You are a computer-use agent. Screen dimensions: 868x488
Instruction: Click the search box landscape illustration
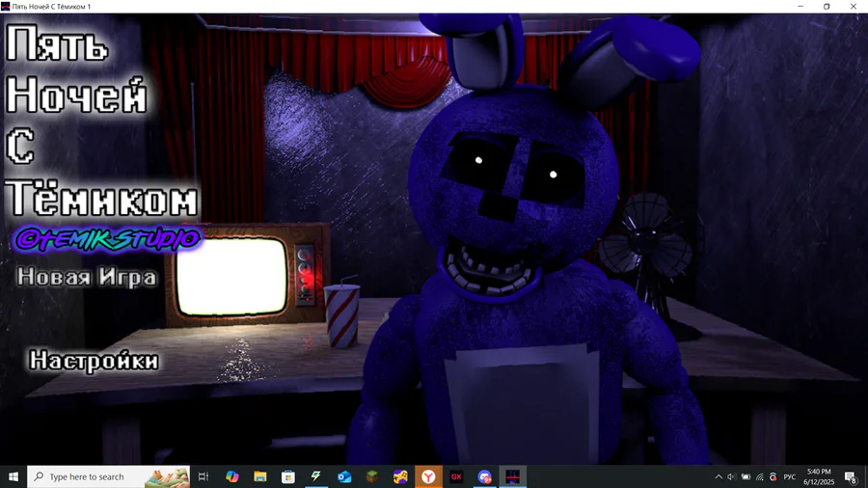[167, 477]
